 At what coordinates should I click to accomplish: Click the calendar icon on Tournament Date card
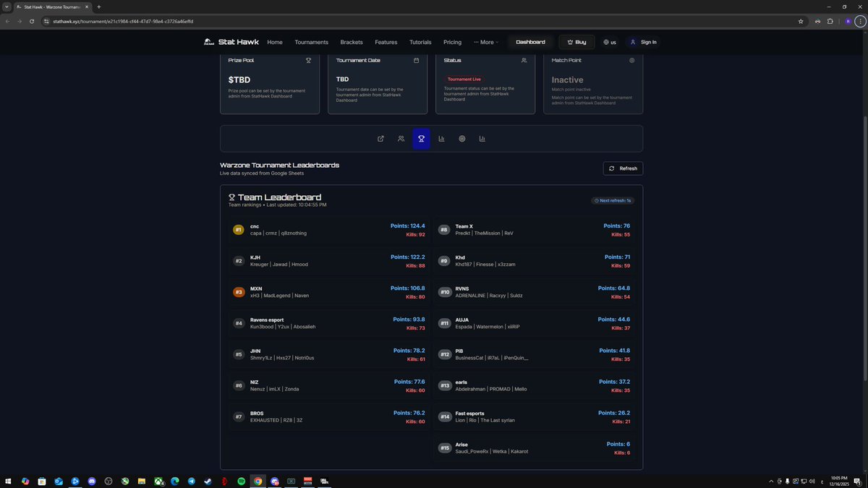(416, 61)
